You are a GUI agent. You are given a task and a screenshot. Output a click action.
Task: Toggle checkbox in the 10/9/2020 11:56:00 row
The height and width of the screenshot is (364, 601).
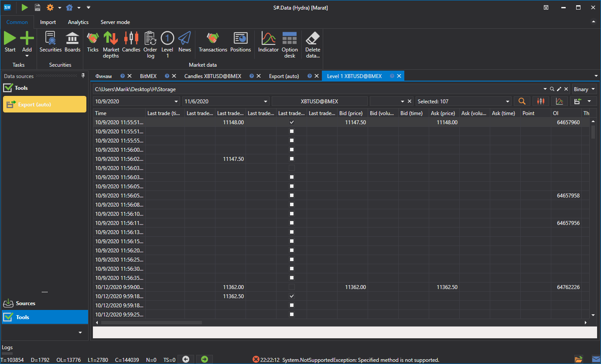coord(292,150)
